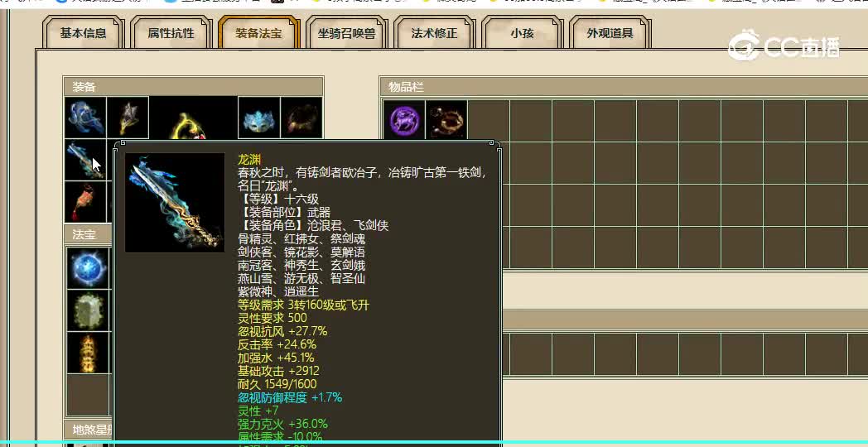Click the blue glowing orb 法宝 icon
The image size is (868, 447).
[88, 268]
